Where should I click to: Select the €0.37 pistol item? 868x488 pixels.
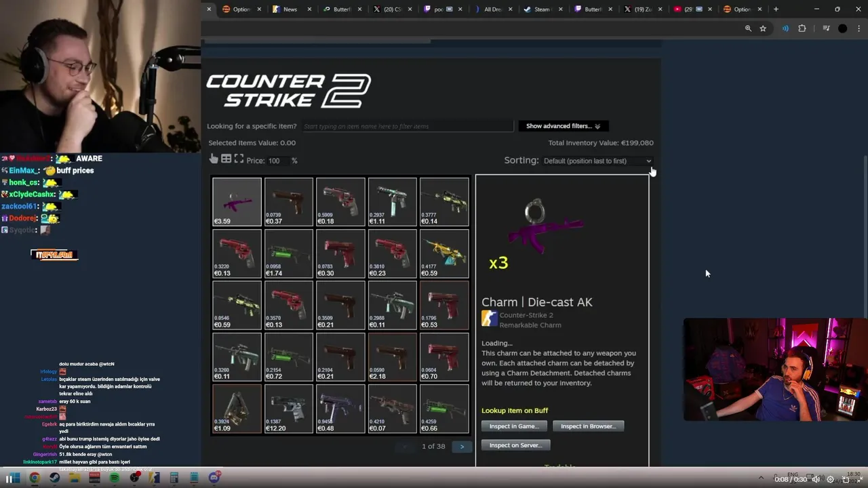click(x=289, y=202)
